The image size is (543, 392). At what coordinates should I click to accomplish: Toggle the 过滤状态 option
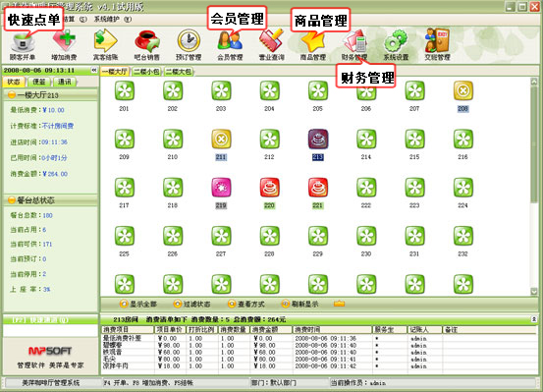coord(192,304)
